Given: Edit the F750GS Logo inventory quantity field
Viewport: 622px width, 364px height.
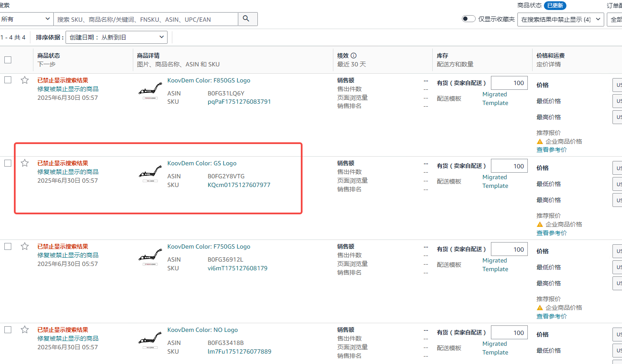Looking at the screenshot, I should tap(509, 249).
